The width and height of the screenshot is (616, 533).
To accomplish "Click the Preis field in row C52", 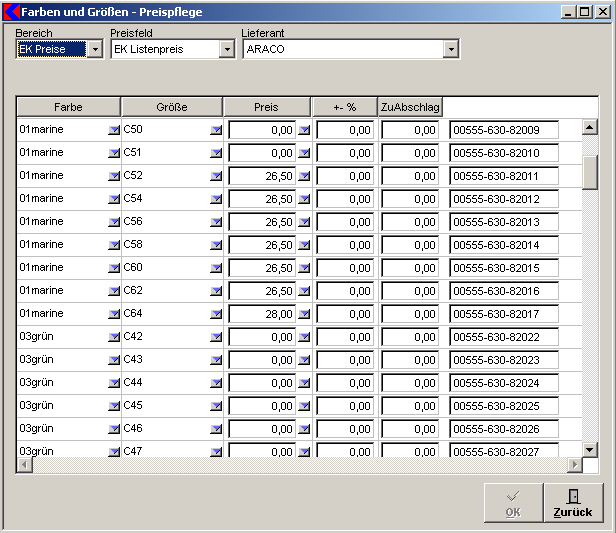I will pyautogui.click(x=262, y=176).
